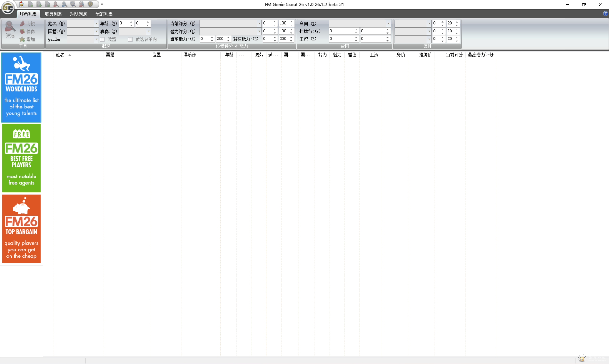
Task: Expand the 当前评分 position rating dropdown
Action: (259, 24)
